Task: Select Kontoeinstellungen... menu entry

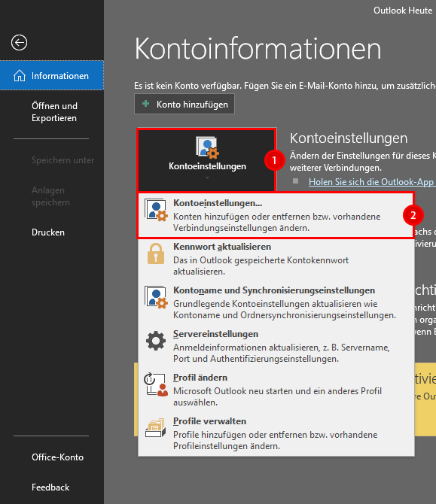Action: [x=276, y=215]
